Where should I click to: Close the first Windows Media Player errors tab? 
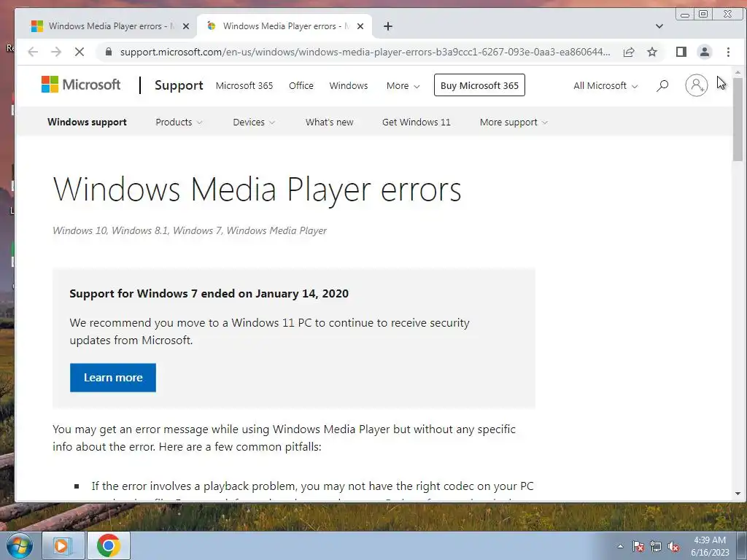(186, 26)
